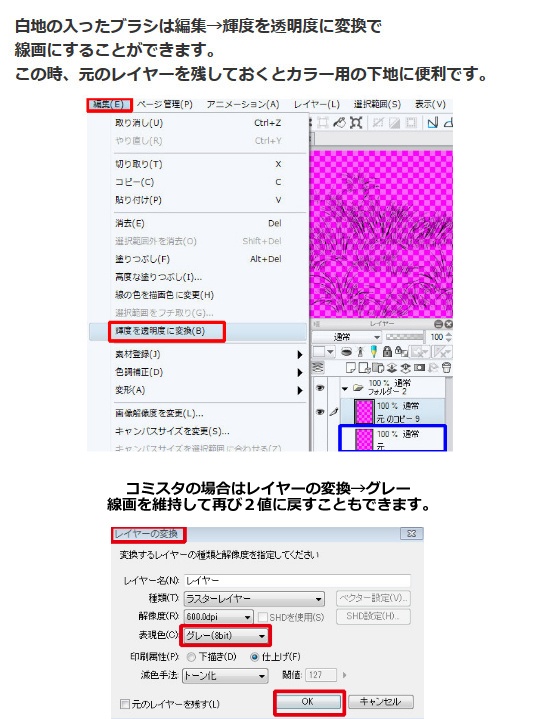This screenshot has height=719, width=548.
Task: Toggle visibility of フォルダー 2 folder
Action: tap(320, 388)
